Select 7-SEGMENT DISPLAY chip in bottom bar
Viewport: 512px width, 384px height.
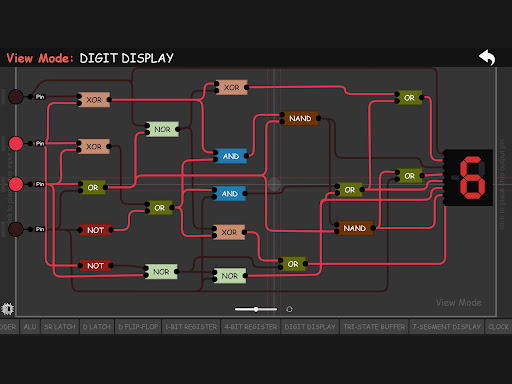click(x=447, y=327)
